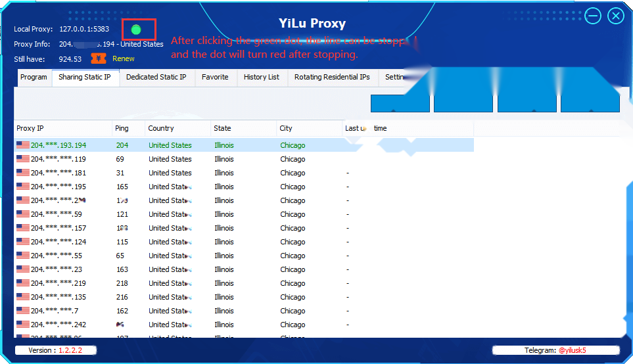Click the green proxy status dot

[136, 30]
